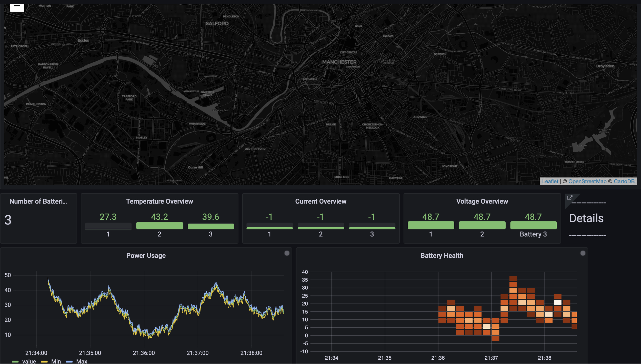The image size is (641, 364).
Task: Open the Power Usage panel title menu
Action: tap(146, 256)
